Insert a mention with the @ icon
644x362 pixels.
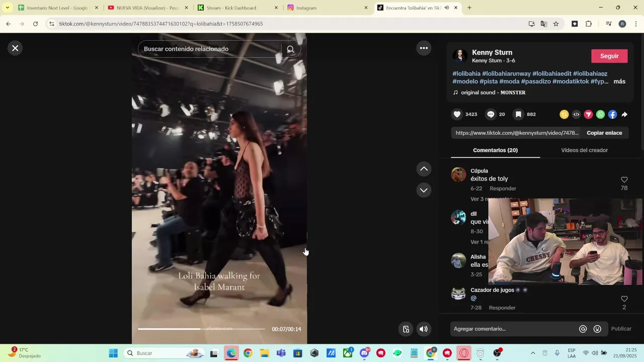click(583, 329)
